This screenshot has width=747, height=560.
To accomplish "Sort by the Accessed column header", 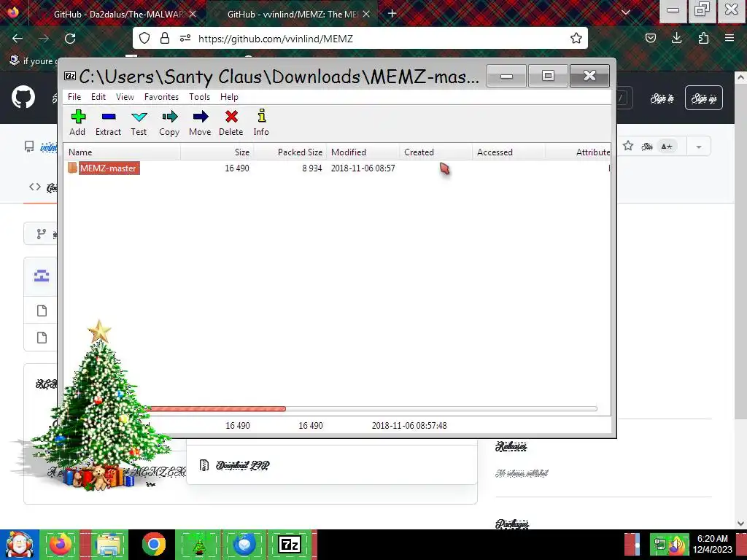I will [x=508, y=152].
